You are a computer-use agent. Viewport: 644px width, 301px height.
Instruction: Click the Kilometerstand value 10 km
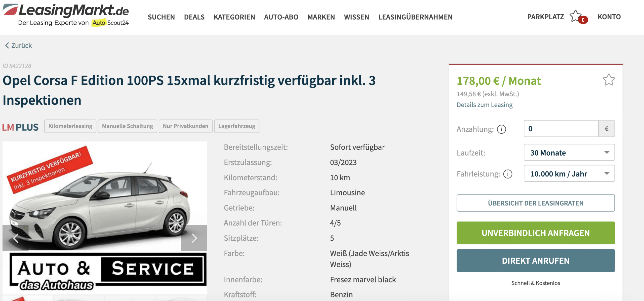pos(340,178)
